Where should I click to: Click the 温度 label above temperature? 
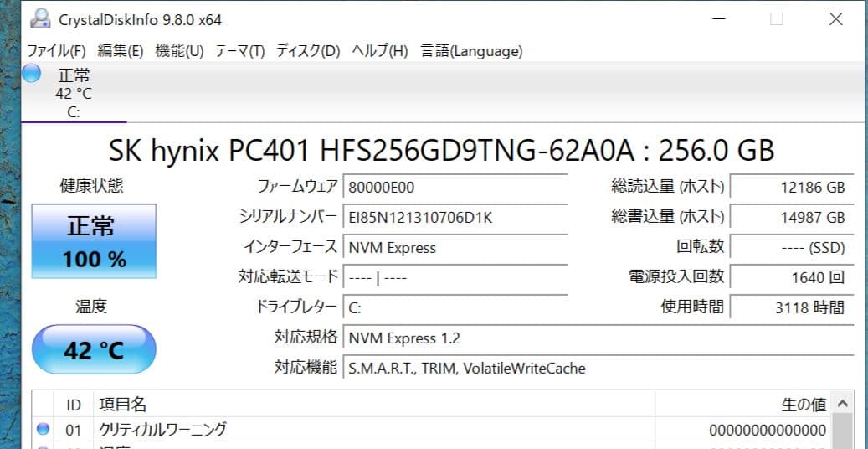click(91, 306)
